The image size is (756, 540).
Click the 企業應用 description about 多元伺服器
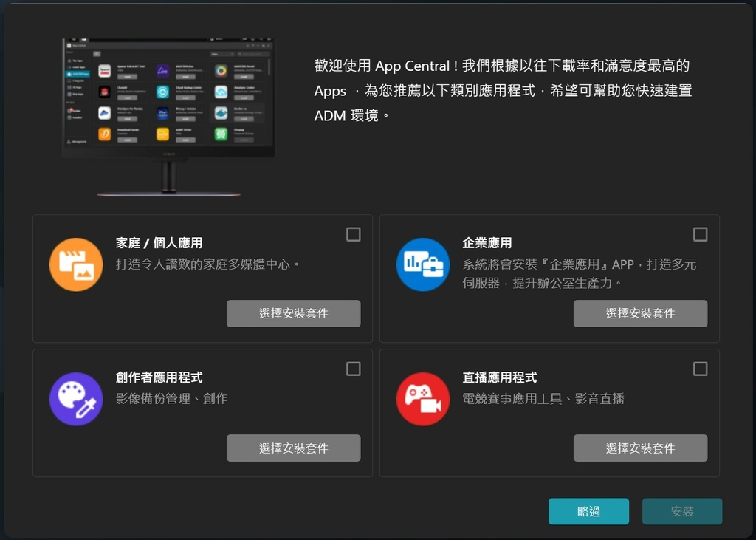point(580,273)
